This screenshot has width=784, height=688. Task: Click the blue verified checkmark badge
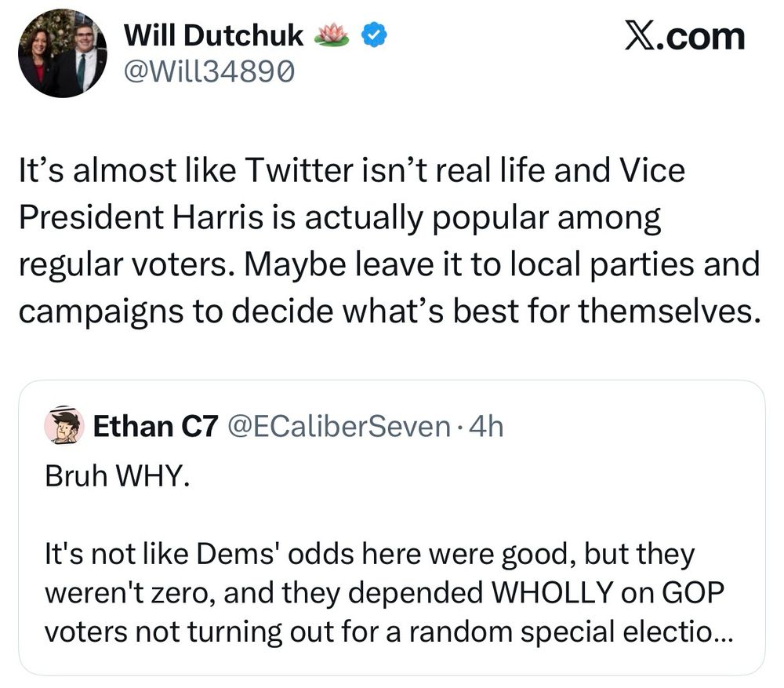click(x=372, y=35)
